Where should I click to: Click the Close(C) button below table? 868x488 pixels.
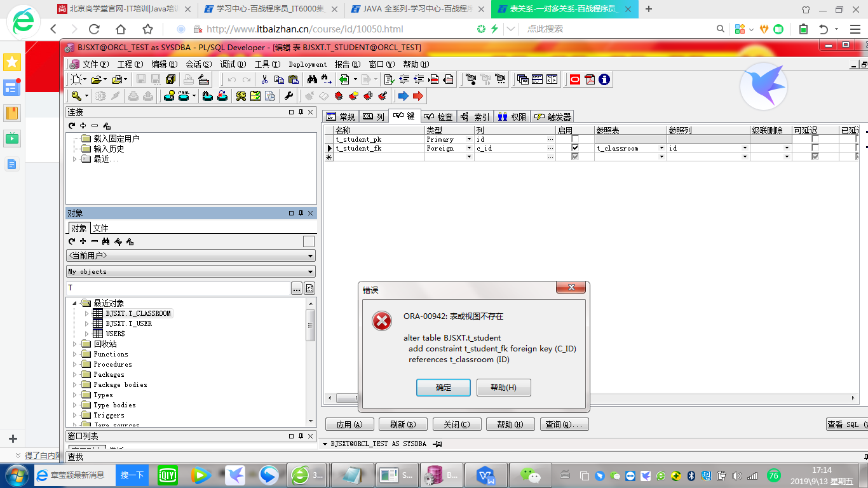click(x=456, y=424)
